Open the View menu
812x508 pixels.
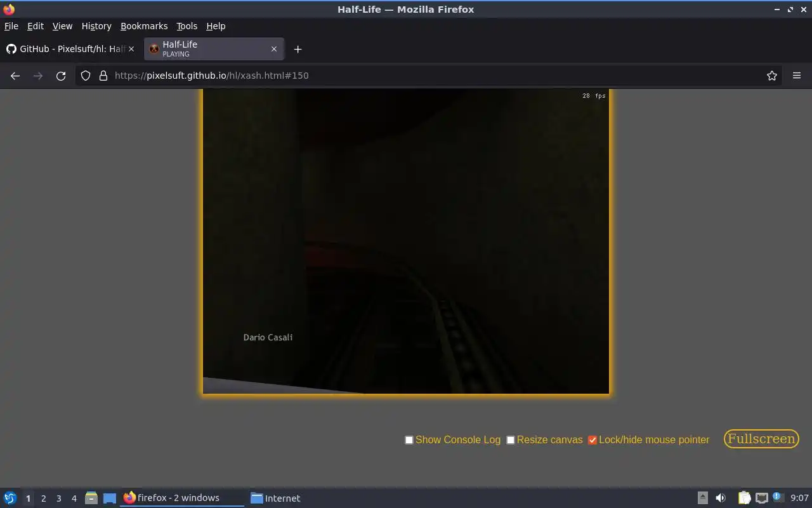[x=62, y=26]
